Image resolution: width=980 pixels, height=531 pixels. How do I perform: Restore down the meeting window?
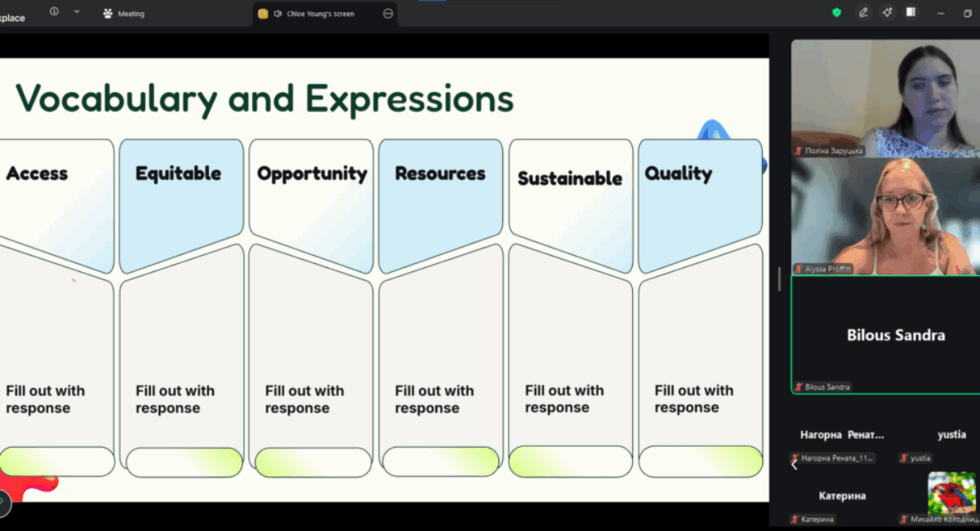pos(968,13)
